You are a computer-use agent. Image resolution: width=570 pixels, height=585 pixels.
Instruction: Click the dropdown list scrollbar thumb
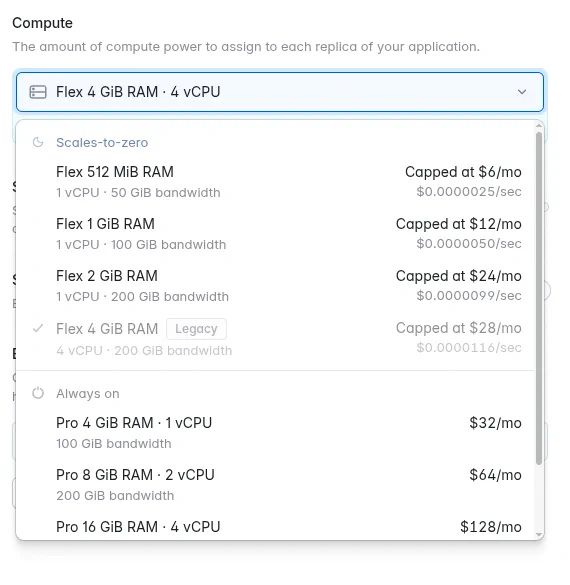click(x=539, y=298)
